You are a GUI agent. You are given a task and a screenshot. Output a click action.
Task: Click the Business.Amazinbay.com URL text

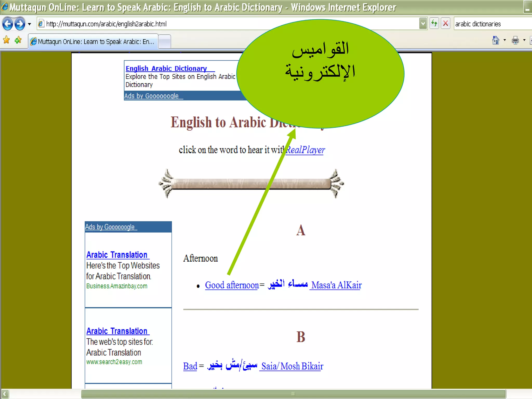117,286
